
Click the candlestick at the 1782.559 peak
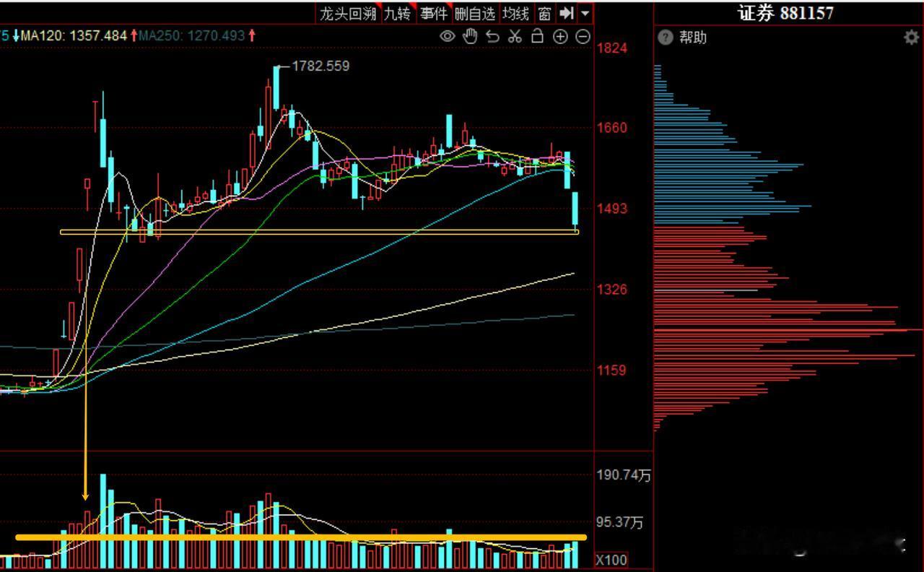(x=276, y=87)
